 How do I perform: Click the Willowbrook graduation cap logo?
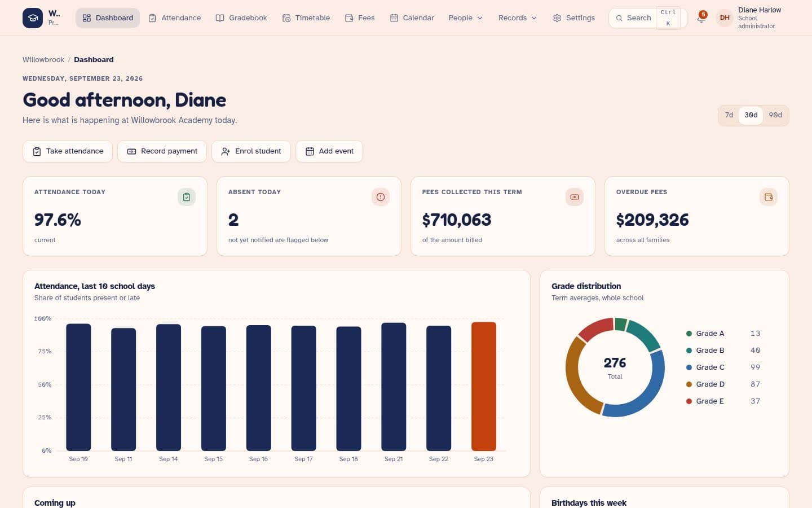tap(33, 18)
